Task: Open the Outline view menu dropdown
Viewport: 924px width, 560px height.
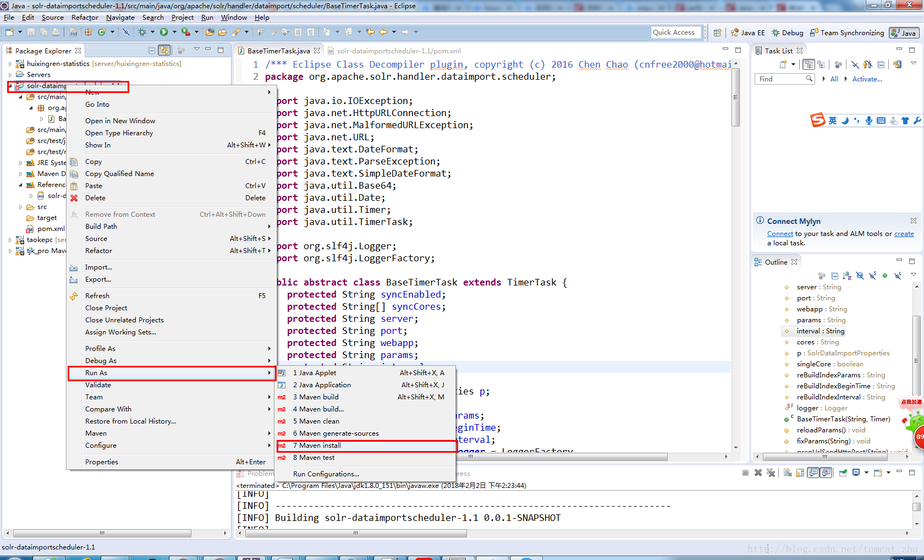Action: [x=913, y=275]
